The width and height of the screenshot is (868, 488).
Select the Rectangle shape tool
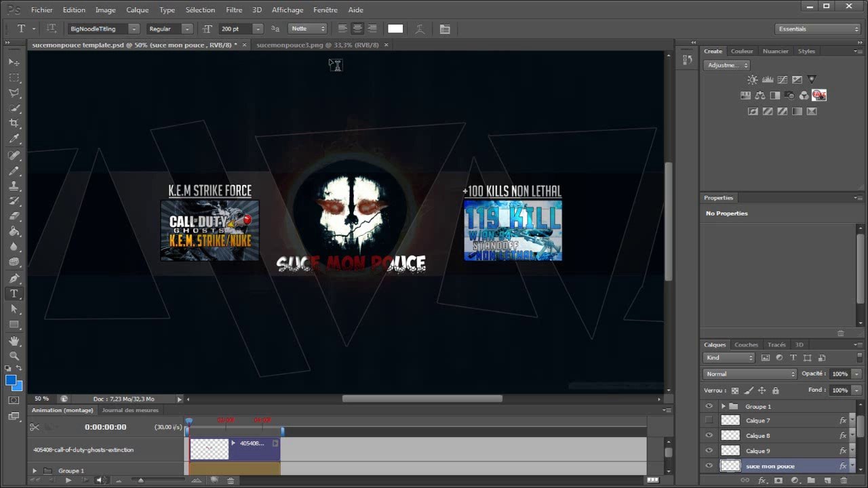14,325
